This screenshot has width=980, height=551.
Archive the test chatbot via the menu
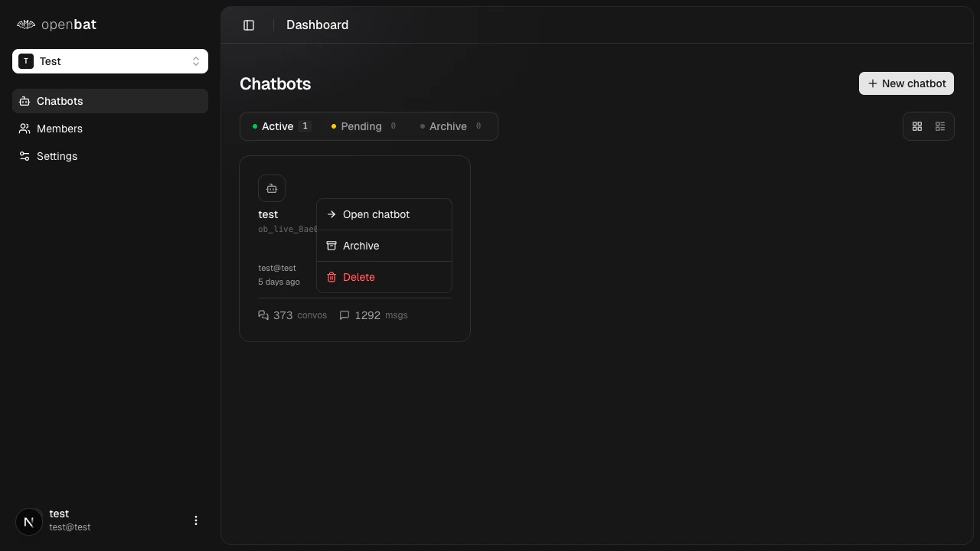pos(361,246)
